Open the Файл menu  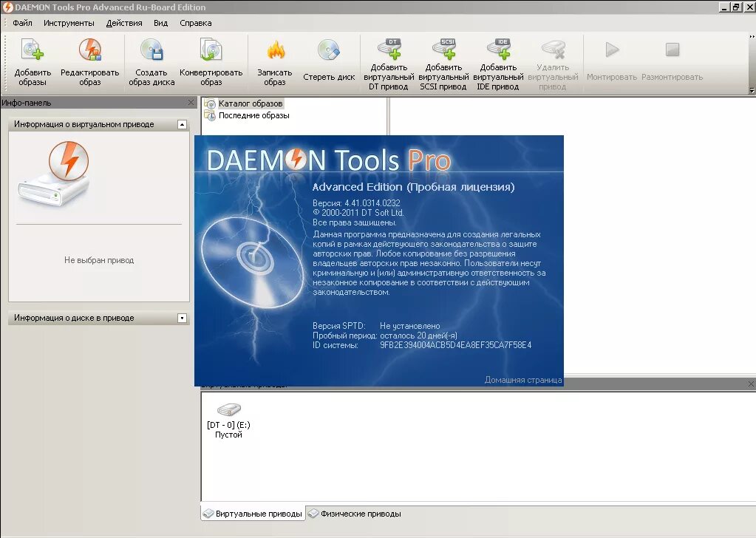[22, 23]
